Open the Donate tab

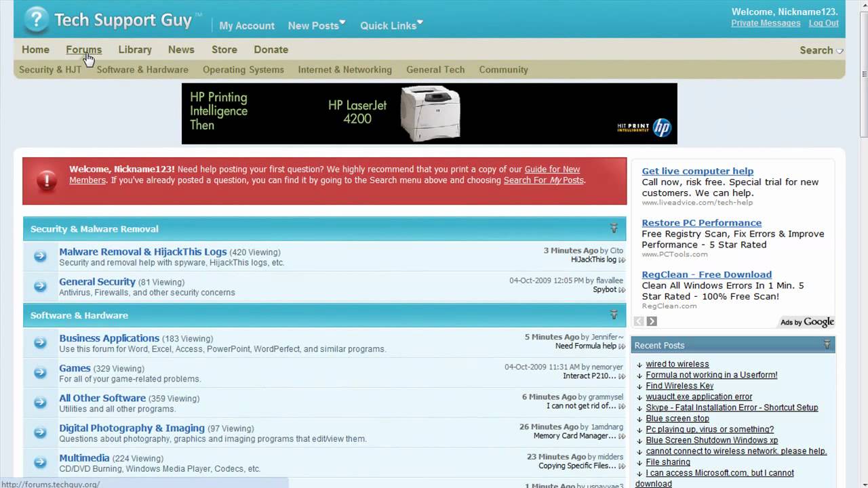click(x=271, y=49)
